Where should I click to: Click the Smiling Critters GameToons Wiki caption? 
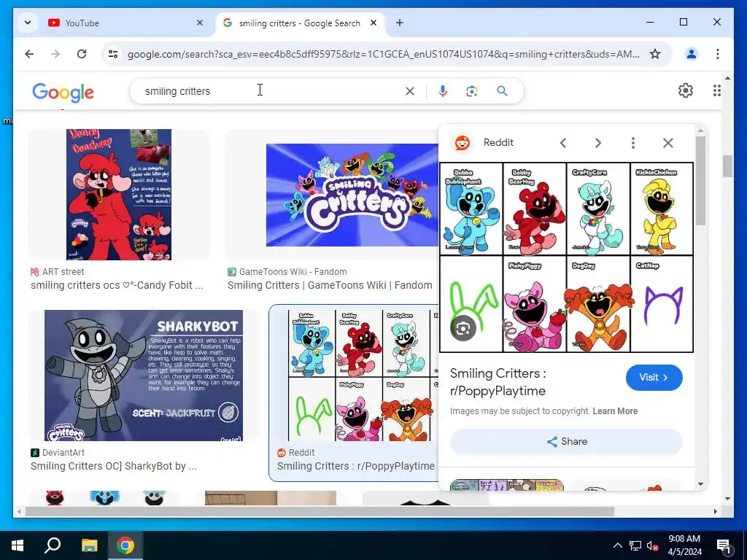(330, 285)
